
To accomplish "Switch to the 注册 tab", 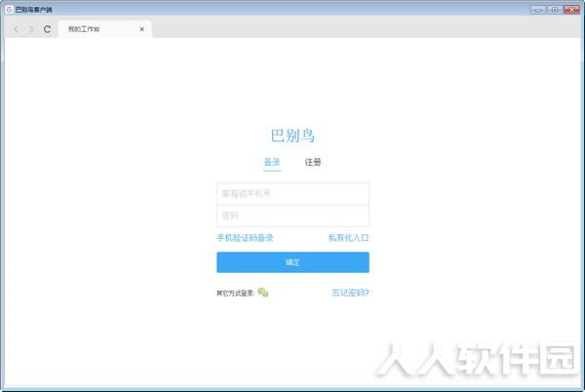I will (313, 162).
